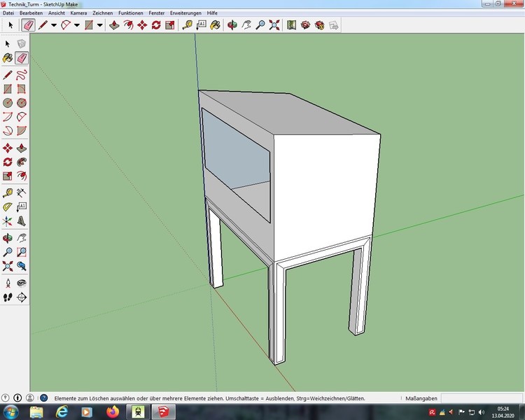The width and height of the screenshot is (525, 420).
Task: Click geo-location icon in status bar
Action: (6, 398)
